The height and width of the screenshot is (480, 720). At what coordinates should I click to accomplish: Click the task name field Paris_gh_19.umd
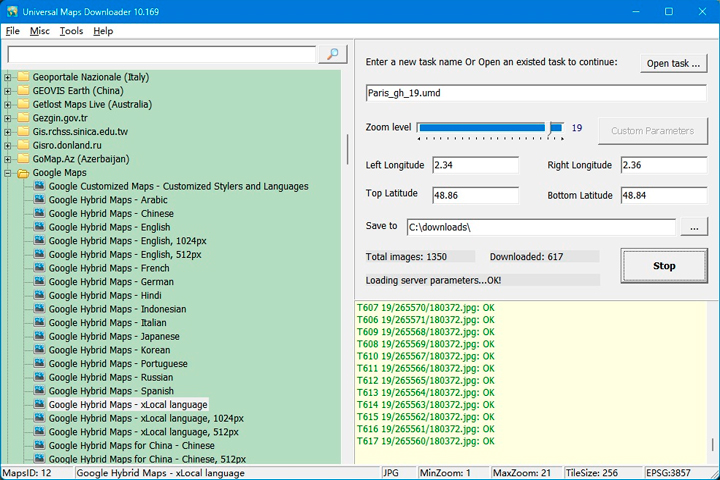point(536,93)
